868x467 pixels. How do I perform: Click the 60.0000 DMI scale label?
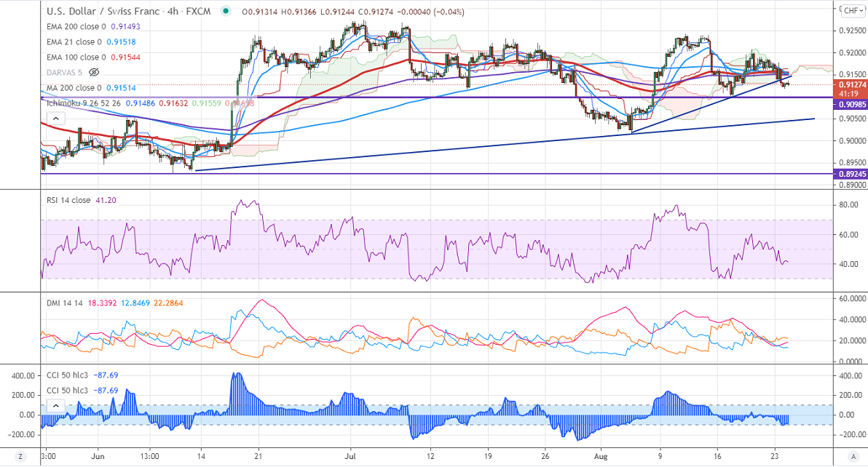[x=853, y=298]
